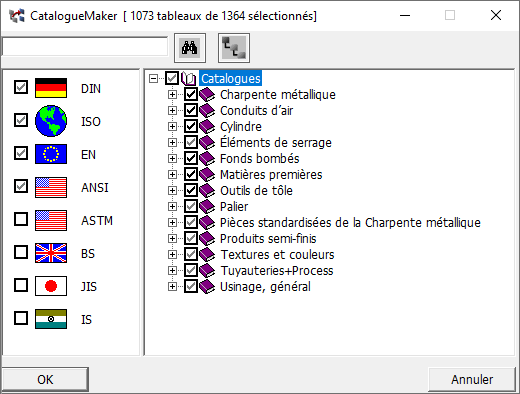Click in the search text field
This screenshot has height=394, width=520.
[x=85, y=47]
